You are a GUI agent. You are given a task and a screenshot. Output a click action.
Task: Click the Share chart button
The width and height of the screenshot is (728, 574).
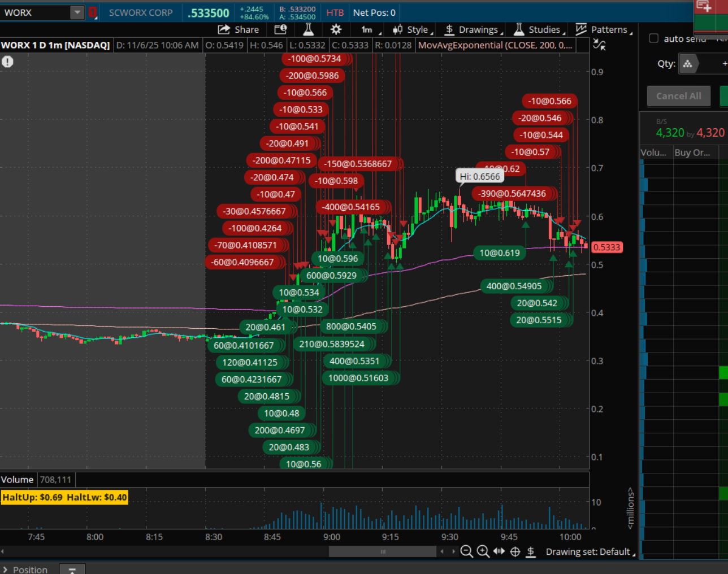click(239, 29)
